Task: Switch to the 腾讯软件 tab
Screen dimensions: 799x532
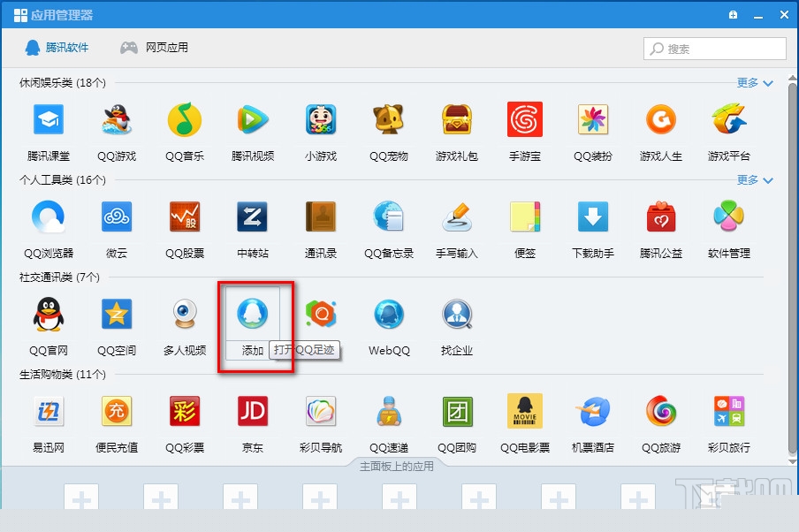Action: tap(57, 48)
